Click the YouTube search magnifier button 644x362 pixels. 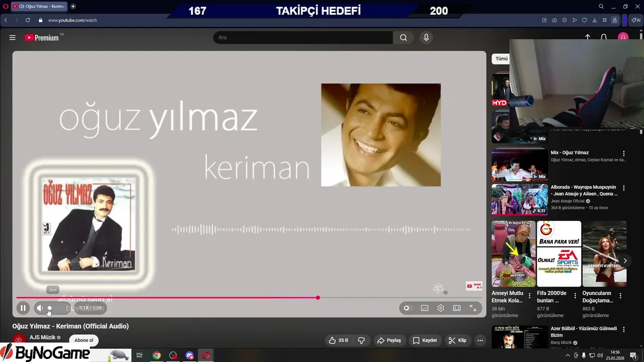point(404,38)
